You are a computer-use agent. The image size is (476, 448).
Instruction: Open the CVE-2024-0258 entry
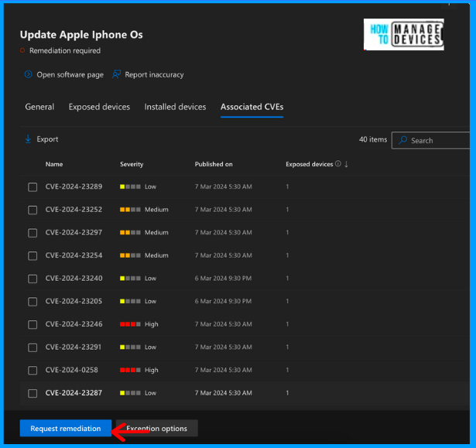(x=72, y=370)
